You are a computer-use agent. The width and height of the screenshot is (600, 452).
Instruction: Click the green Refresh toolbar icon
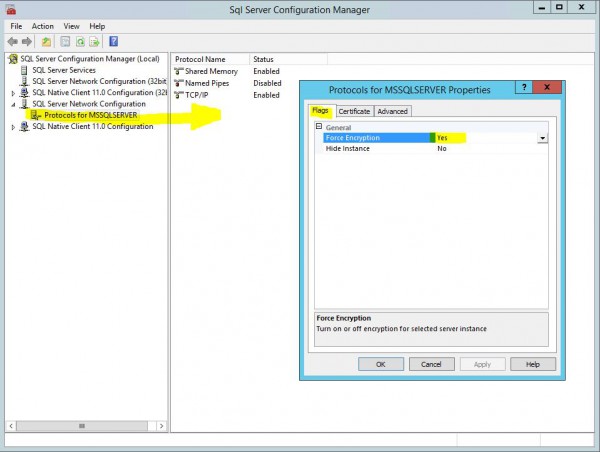[x=80, y=41]
